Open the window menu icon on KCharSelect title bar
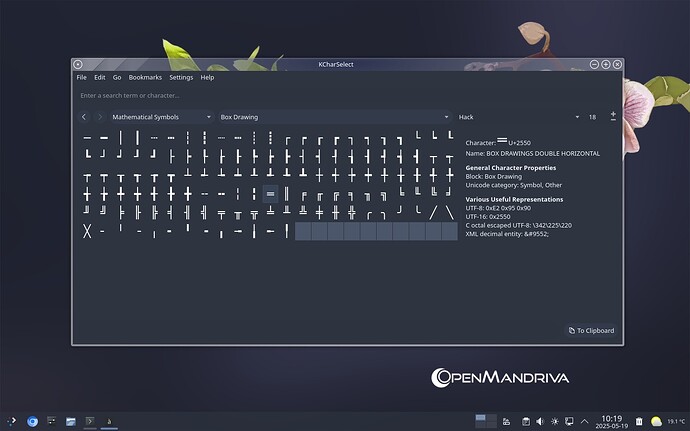 coord(78,64)
